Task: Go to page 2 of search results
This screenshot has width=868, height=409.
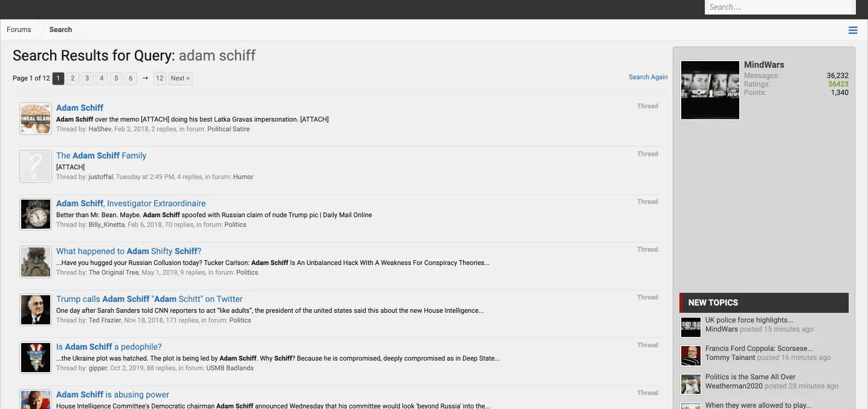Action: pyautogui.click(x=73, y=78)
